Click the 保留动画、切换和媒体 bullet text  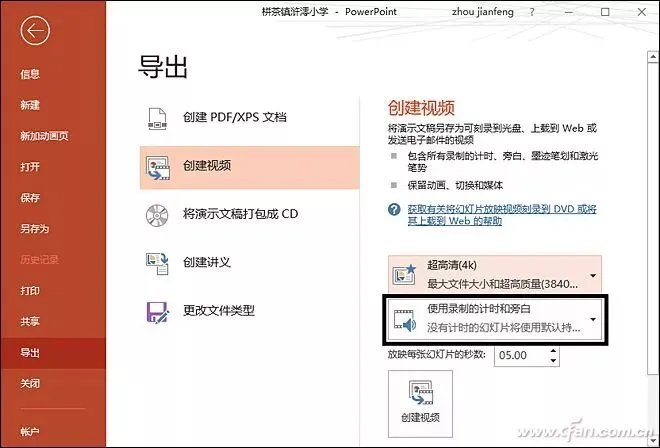point(455,185)
